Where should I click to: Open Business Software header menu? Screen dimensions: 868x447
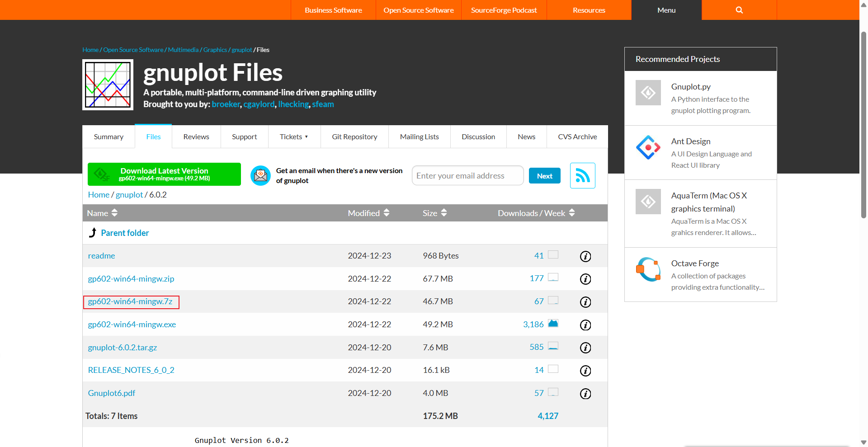tap(333, 10)
